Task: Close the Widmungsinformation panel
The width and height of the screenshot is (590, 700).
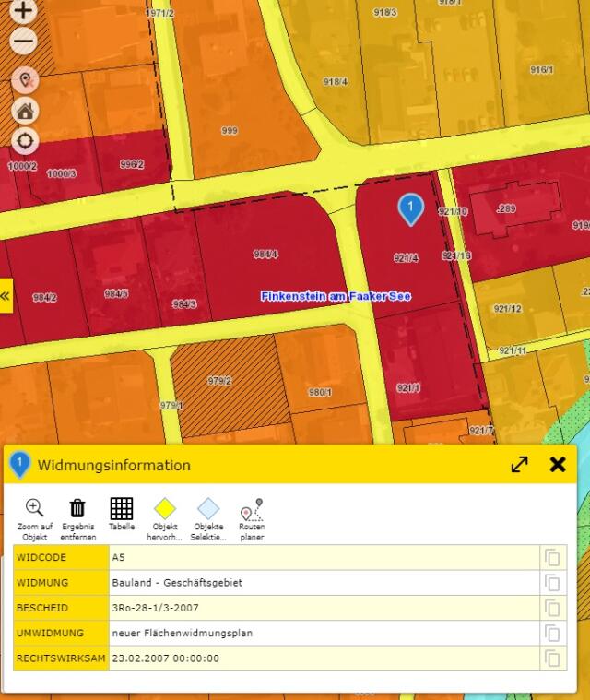Action: [x=558, y=465]
